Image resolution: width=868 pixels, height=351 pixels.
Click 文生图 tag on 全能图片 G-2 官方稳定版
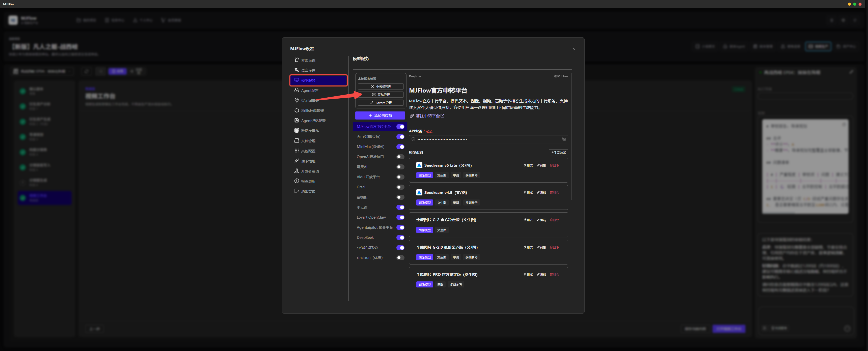[441, 230]
